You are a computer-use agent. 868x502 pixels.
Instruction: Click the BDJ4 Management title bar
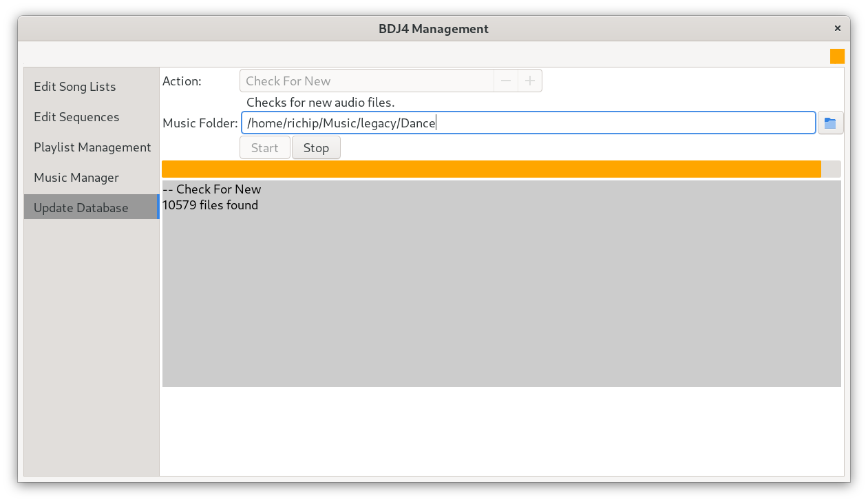(434, 29)
